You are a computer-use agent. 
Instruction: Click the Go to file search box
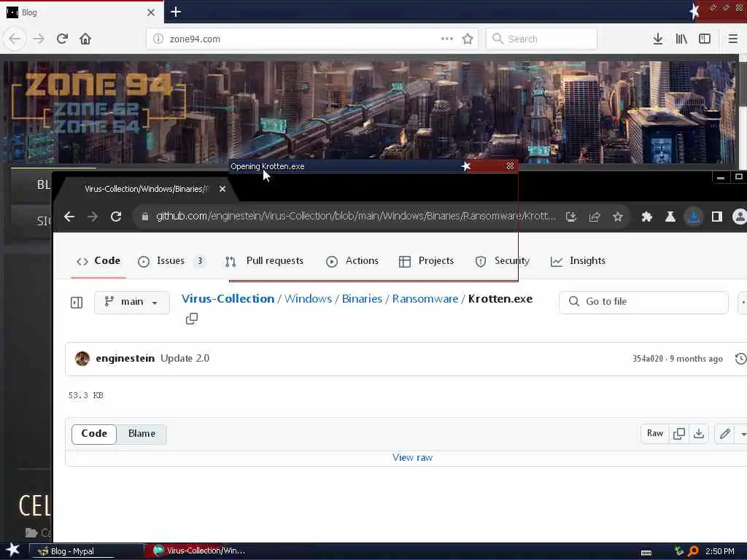(643, 302)
